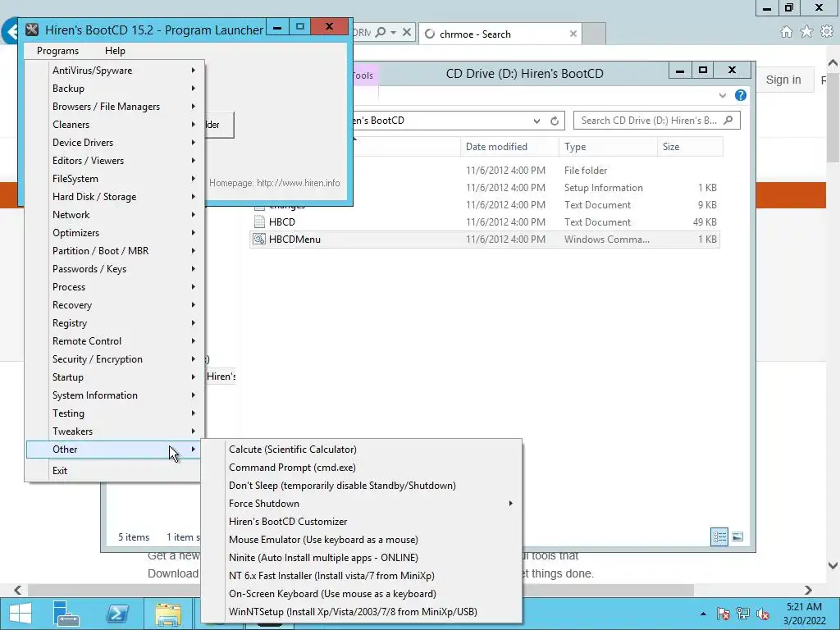Open the Backup submenu
This screenshot has height=630, width=840.
coord(114,89)
